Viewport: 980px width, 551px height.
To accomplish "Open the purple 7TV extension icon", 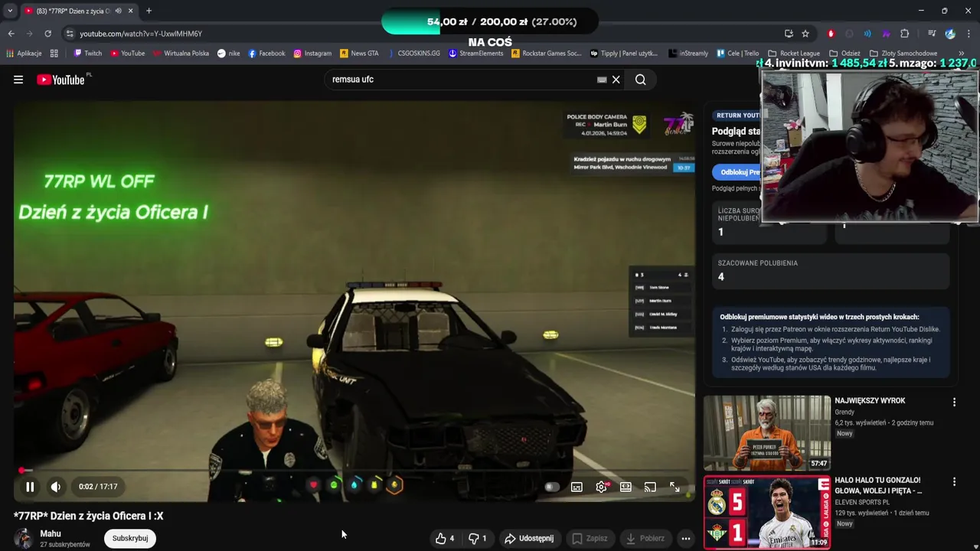I will pyautogui.click(x=886, y=34).
